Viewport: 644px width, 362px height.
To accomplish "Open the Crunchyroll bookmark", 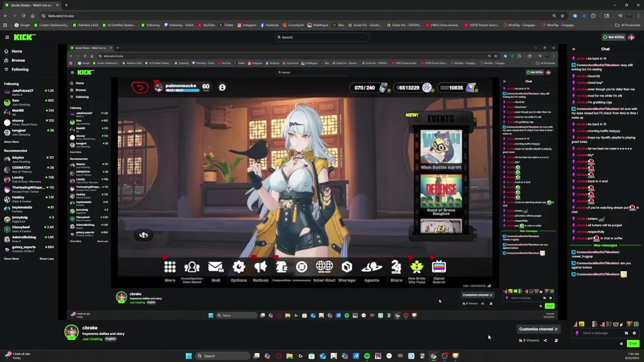I will pyautogui.click(x=293, y=25).
